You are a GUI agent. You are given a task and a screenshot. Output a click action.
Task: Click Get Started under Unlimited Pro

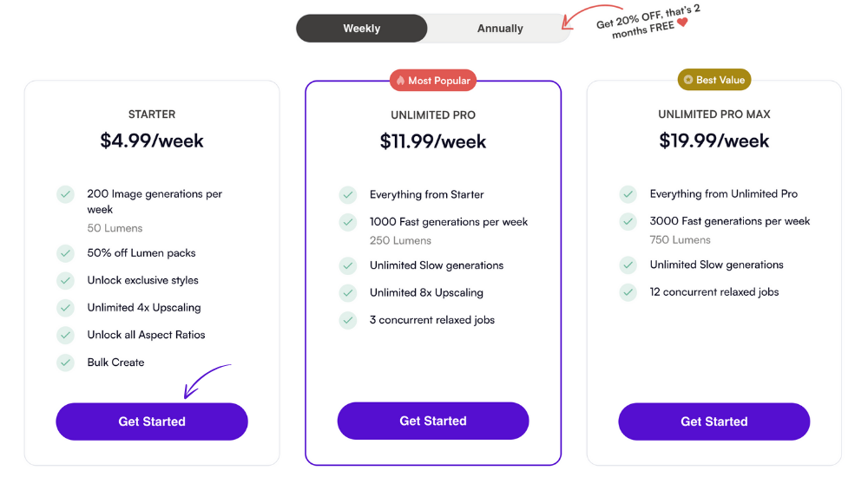[x=433, y=421]
